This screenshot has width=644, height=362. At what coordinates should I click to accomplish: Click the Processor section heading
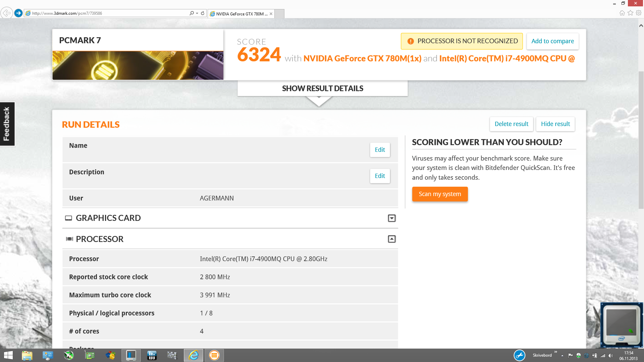[100, 239]
